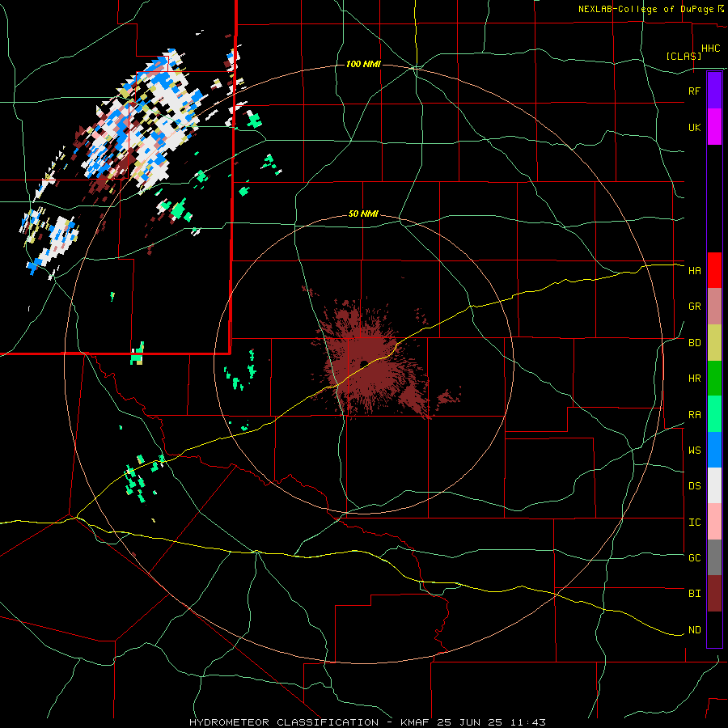Click the IC pink legend swatch
This screenshot has height=728, width=728.
pyautogui.click(x=714, y=522)
